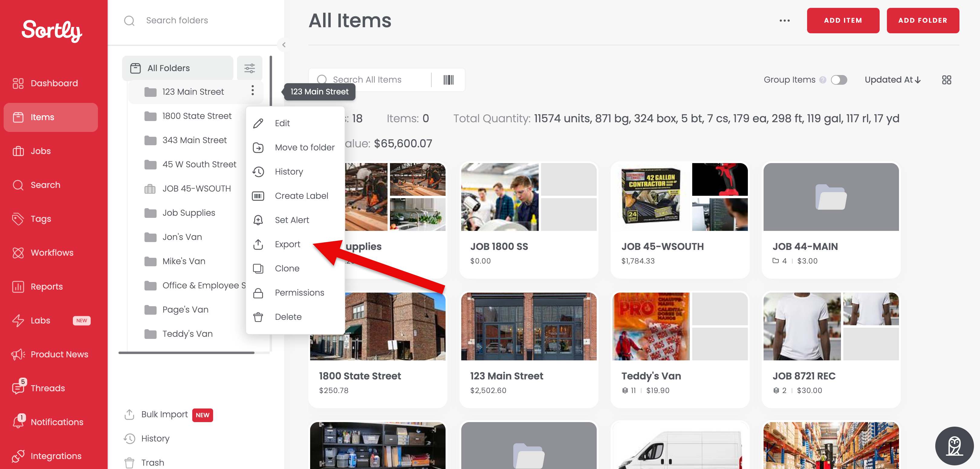The width and height of the screenshot is (980, 469).
Task: Open Labs in sidebar
Action: click(x=50, y=320)
